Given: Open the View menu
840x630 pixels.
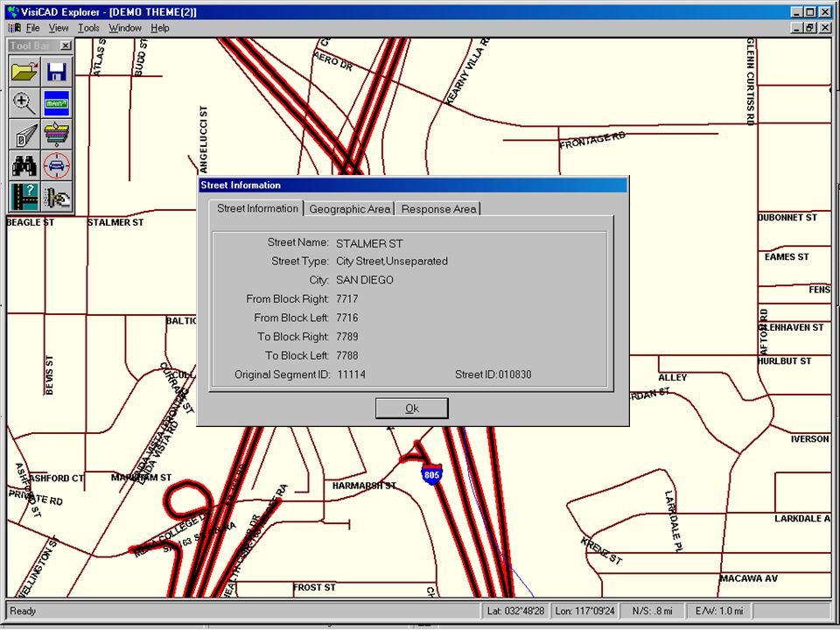Looking at the screenshot, I should pos(59,28).
